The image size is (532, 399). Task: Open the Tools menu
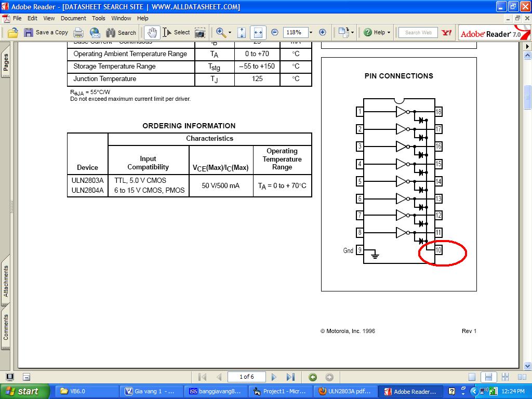[x=98, y=18]
